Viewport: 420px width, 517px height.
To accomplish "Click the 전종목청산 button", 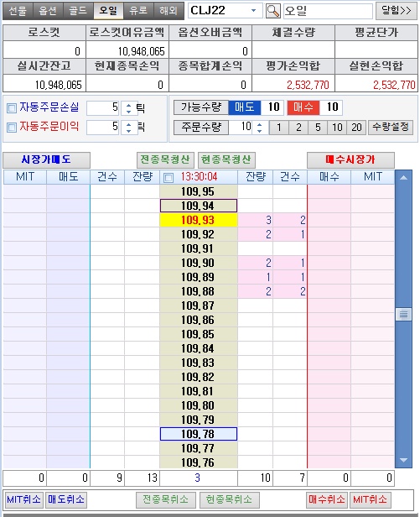I will click(x=165, y=160).
